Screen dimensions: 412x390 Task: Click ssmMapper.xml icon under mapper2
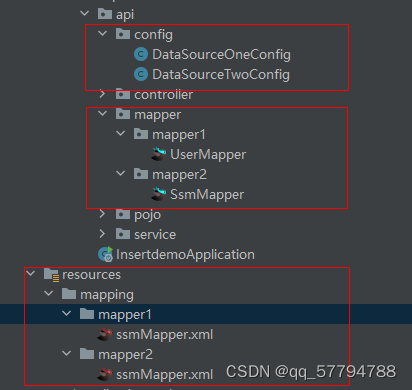tap(105, 374)
